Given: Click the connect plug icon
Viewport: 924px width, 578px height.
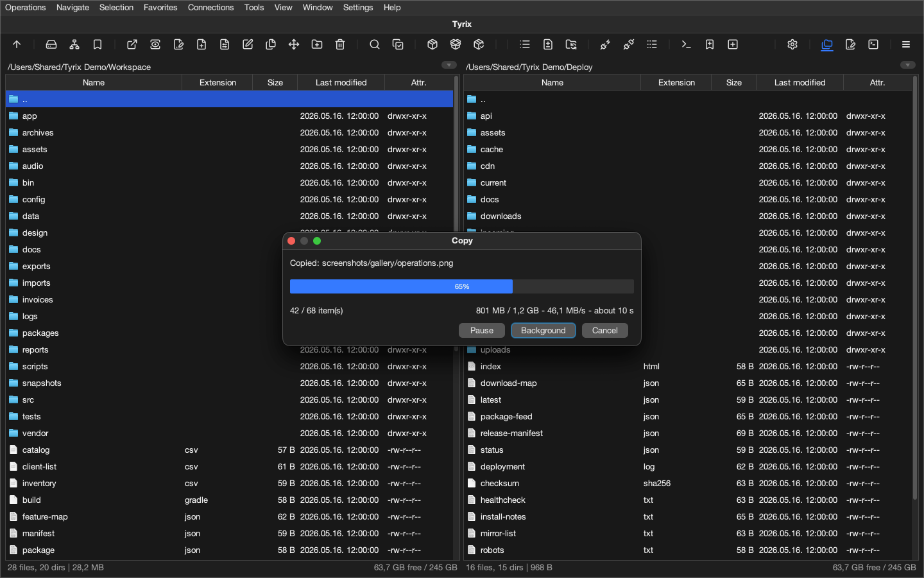Looking at the screenshot, I should click(606, 44).
